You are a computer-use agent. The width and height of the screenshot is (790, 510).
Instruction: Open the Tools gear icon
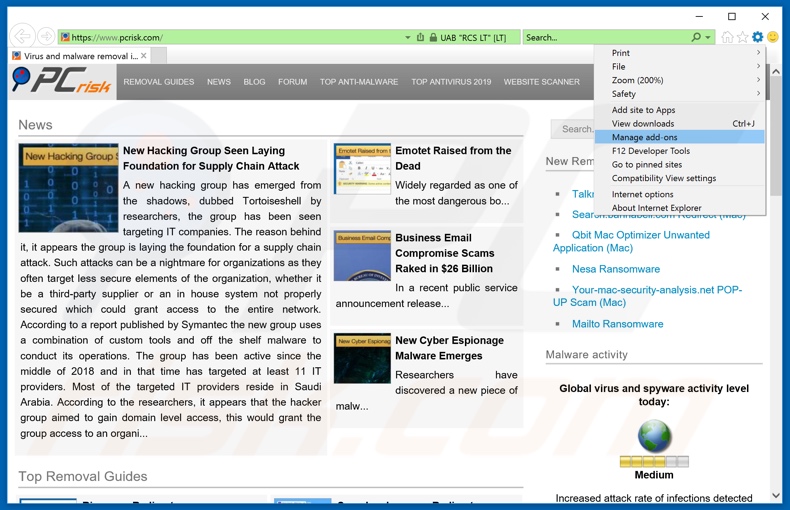[758, 37]
